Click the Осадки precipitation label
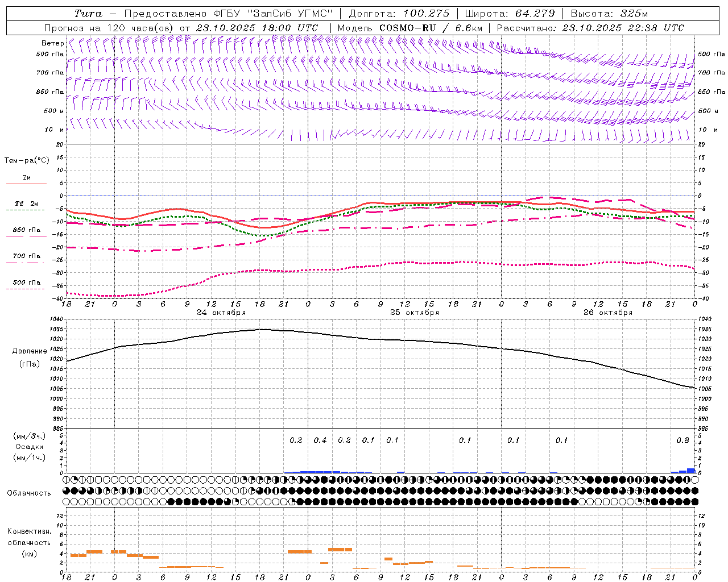 (x=30, y=447)
